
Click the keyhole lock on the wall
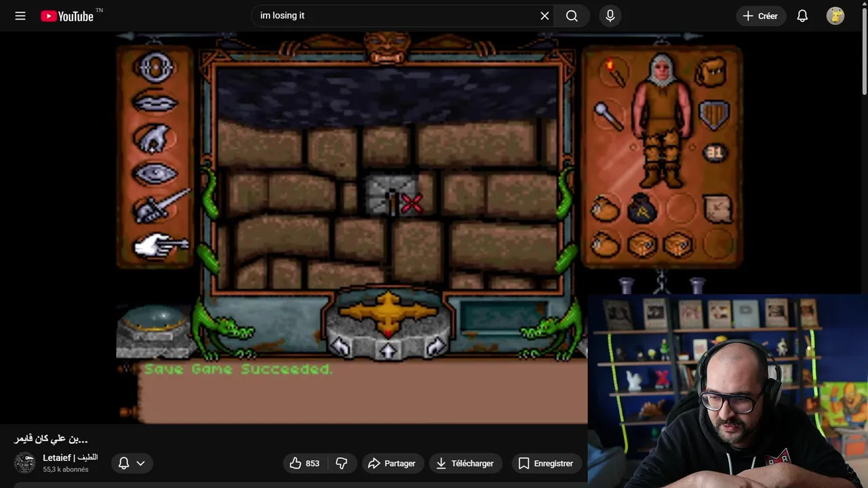(x=391, y=197)
